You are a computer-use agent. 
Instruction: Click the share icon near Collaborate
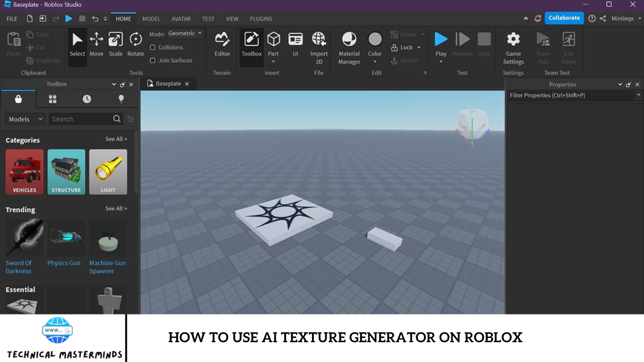(x=603, y=18)
